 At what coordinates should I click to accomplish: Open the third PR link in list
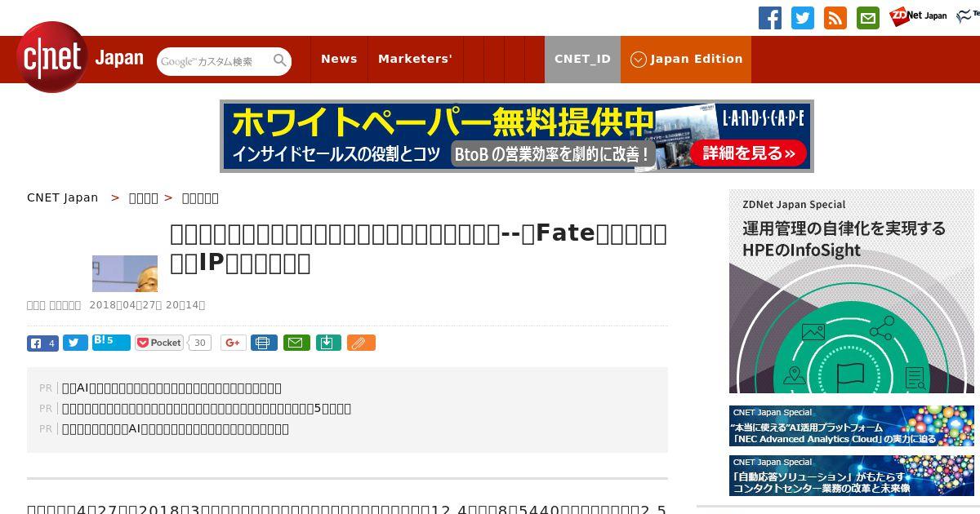click(x=176, y=428)
